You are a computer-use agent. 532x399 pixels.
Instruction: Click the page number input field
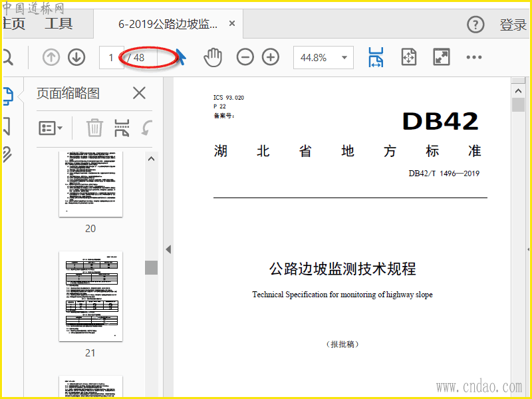tap(111, 57)
